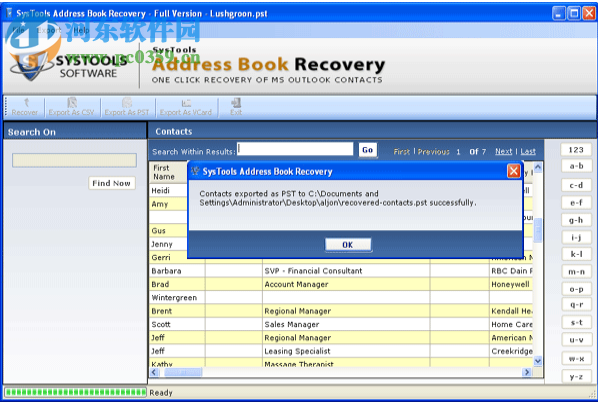Click the Massage Therapist cell
This screenshot has width=598, height=402.
pos(346,363)
